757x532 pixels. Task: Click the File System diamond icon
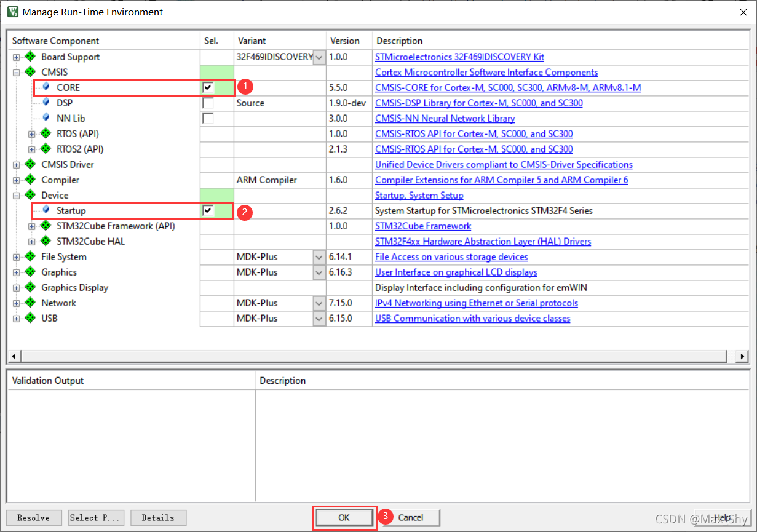[x=30, y=256]
